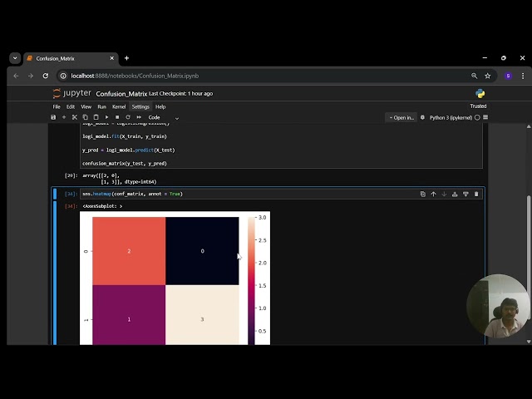The width and height of the screenshot is (532, 399).
Task: View site information icon in address bar
Action: point(63,76)
